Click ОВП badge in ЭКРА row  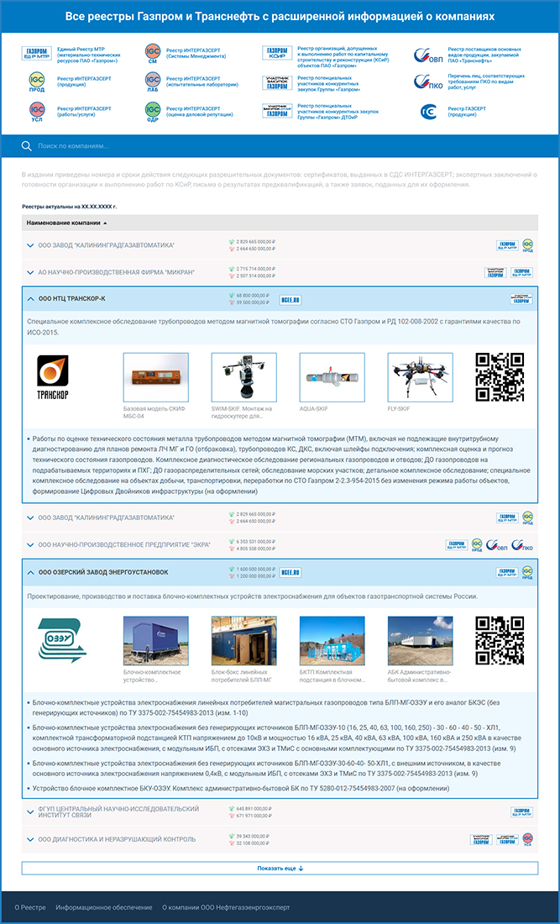(x=497, y=545)
